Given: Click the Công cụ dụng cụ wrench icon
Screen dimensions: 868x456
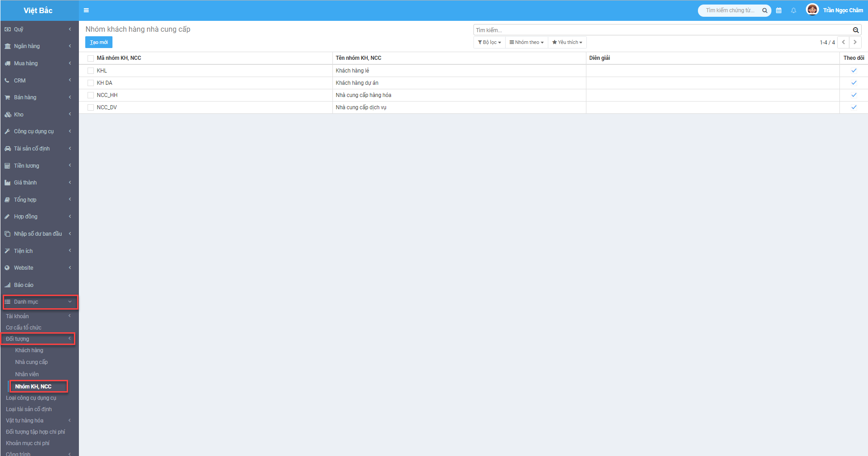Looking at the screenshot, I should (x=7, y=131).
